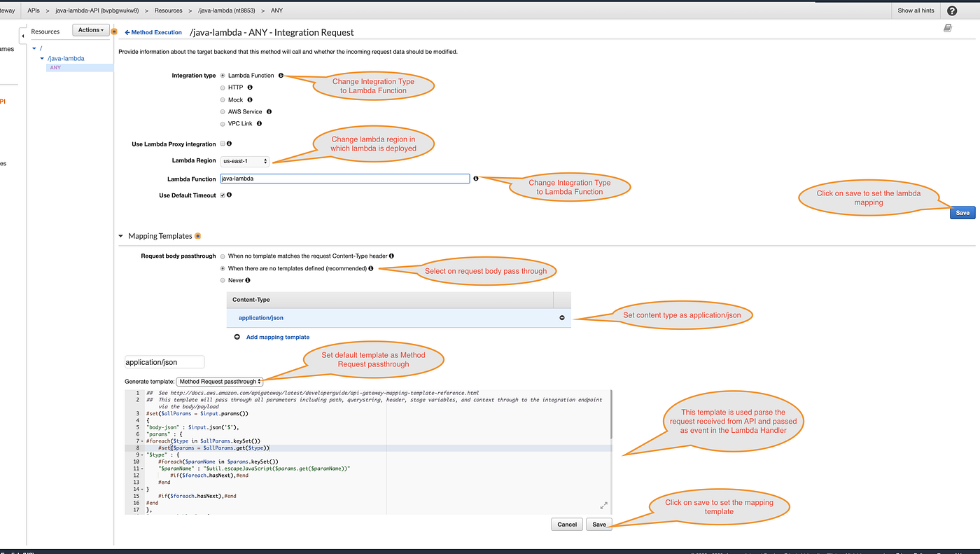Remove application/json content type using minus icon

561,317
